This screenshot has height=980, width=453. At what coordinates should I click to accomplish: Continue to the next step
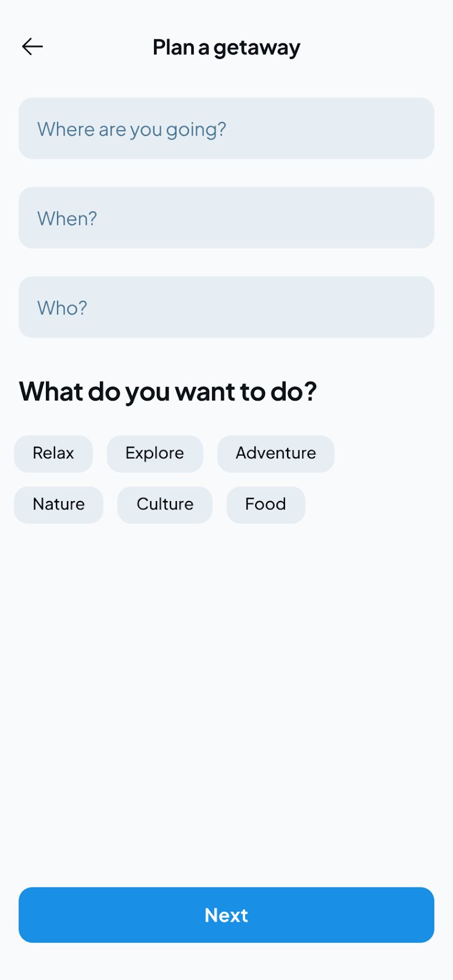(x=226, y=914)
